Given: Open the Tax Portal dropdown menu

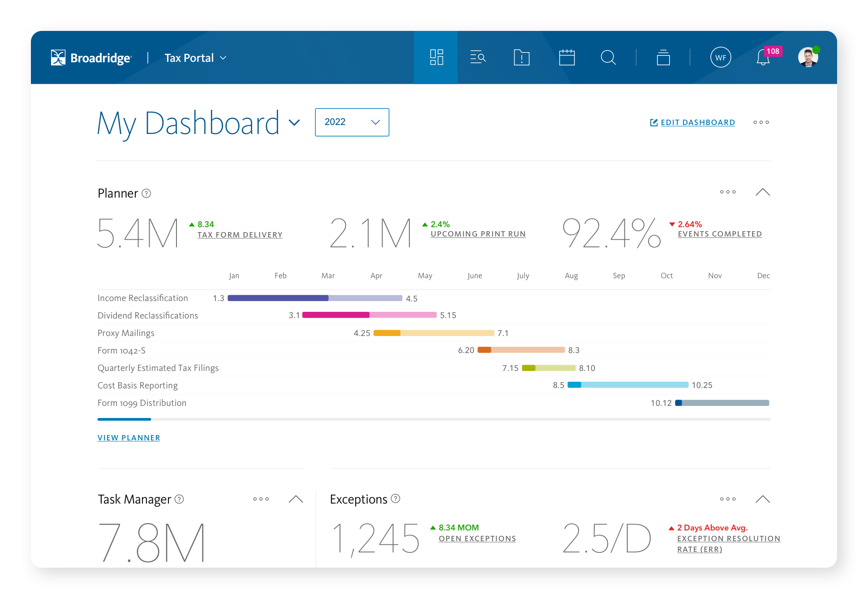Looking at the screenshot, I should (x=195, y=58).
